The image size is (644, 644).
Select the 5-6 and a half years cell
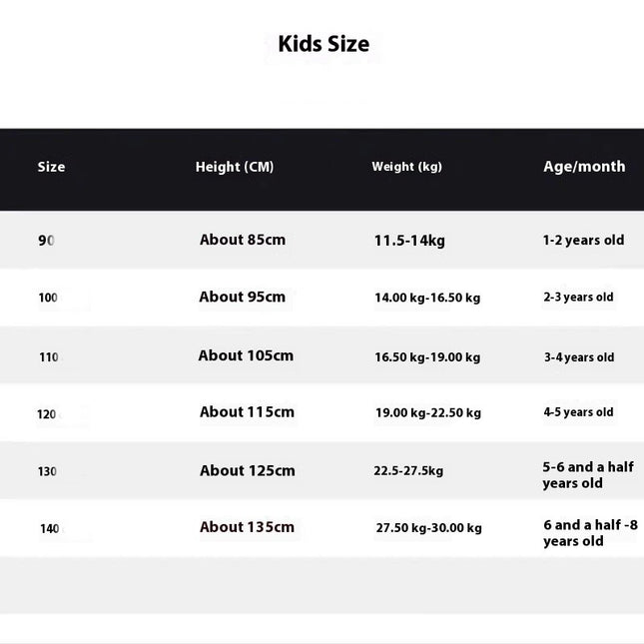588,475
